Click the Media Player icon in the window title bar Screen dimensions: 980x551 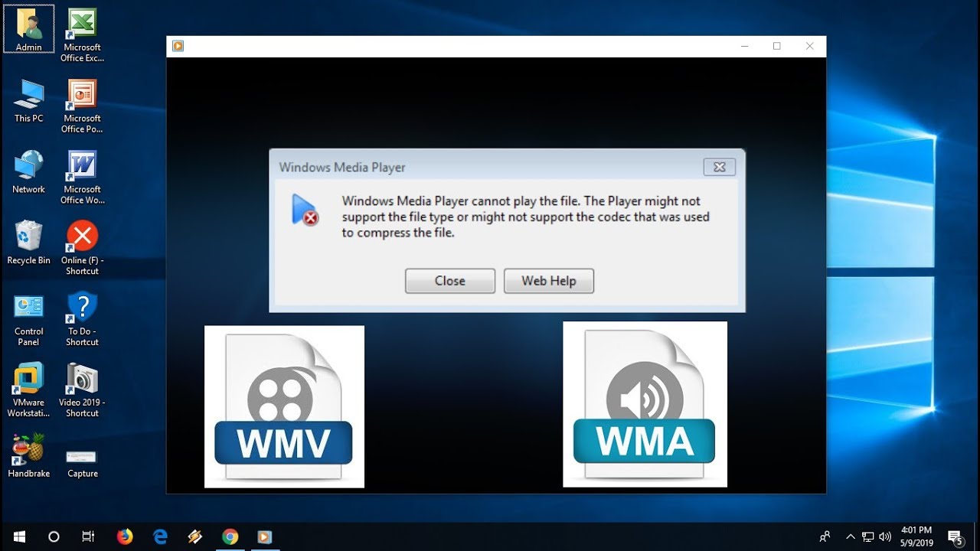tap(178, 46)
